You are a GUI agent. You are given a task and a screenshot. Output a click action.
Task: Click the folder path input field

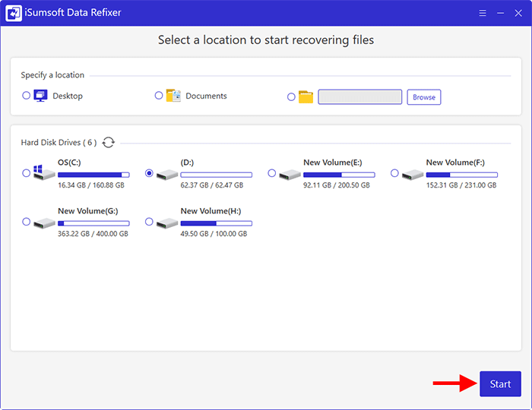(360, 97)
